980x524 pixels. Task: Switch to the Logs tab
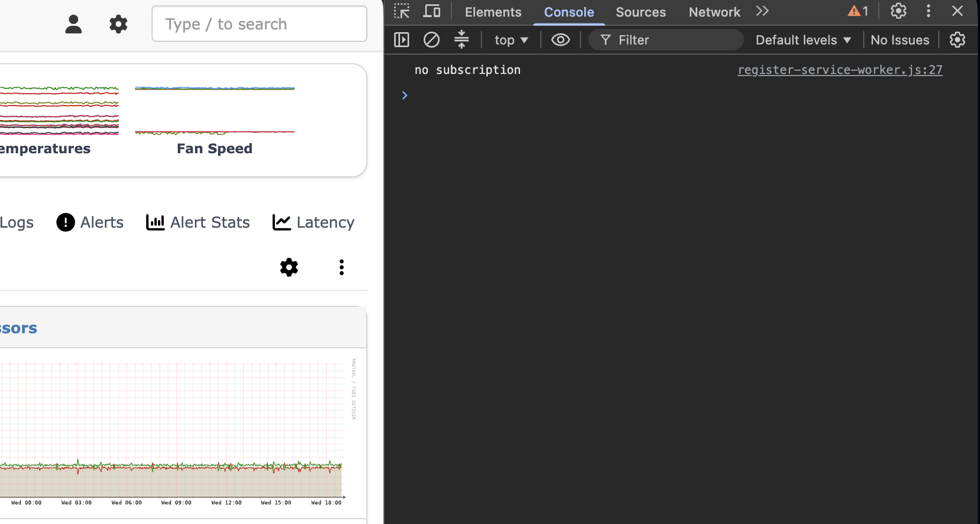tap(17, 222)
